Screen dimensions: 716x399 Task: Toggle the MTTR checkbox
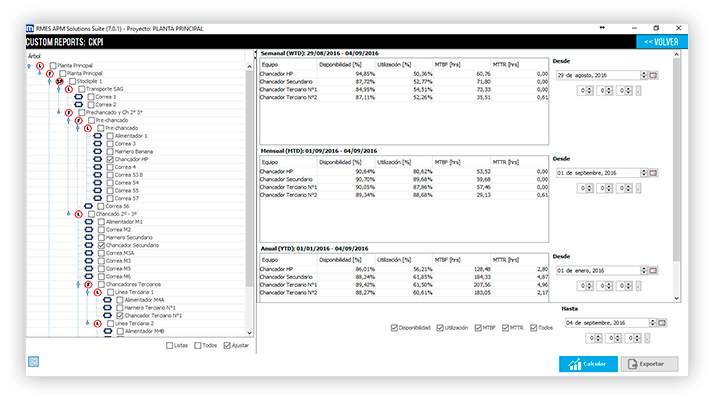pos(505,328)
